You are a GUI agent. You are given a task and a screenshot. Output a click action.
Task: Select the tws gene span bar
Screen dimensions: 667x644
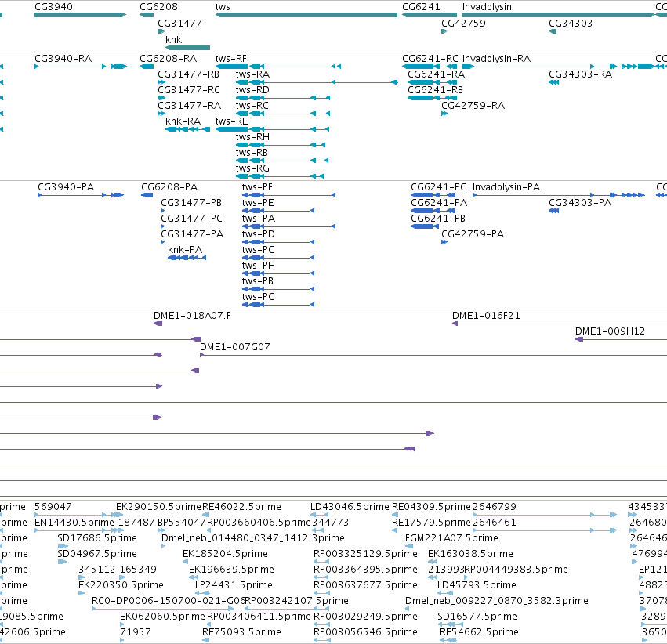click(306, 15)
